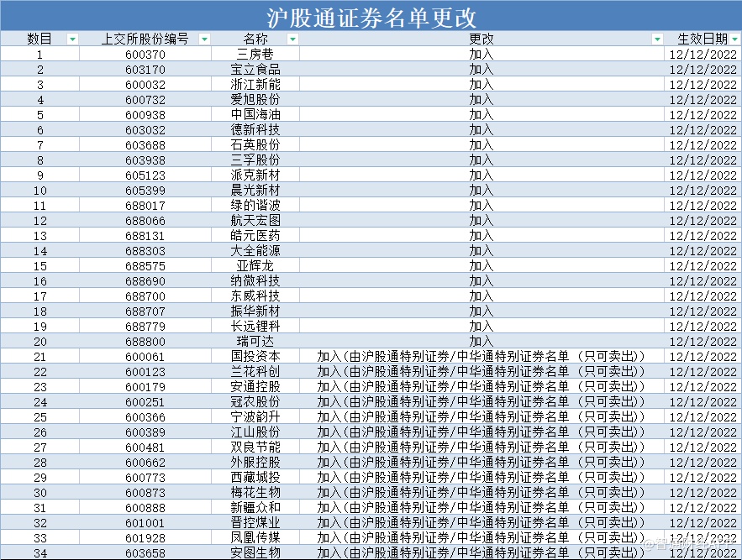Screen dimensions: 742x560
Task: Select name cell 亚辉龙
Action: (255, 266)
